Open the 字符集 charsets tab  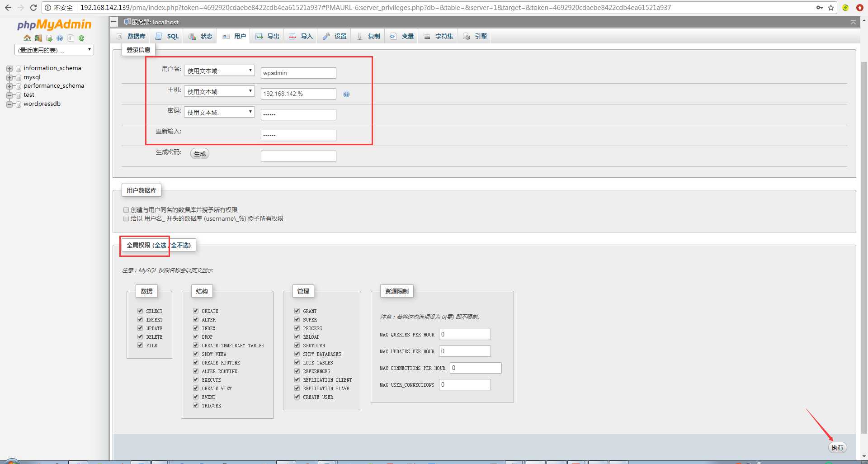click(x=439, y=36)
